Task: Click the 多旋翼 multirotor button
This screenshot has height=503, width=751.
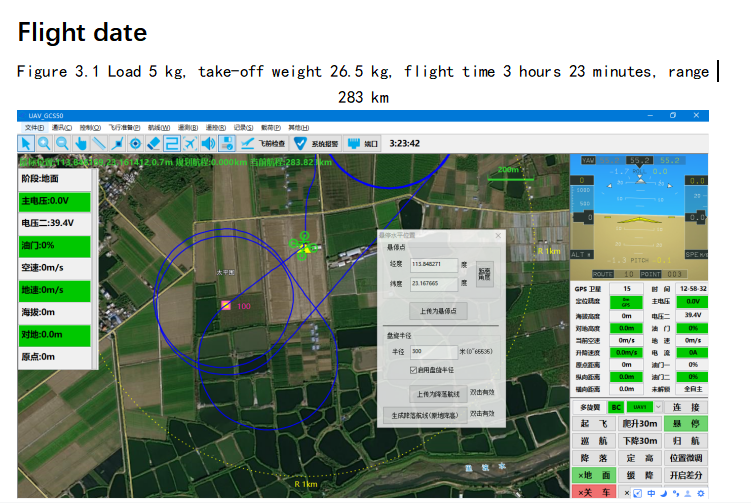Action: [x=590, y=407]
